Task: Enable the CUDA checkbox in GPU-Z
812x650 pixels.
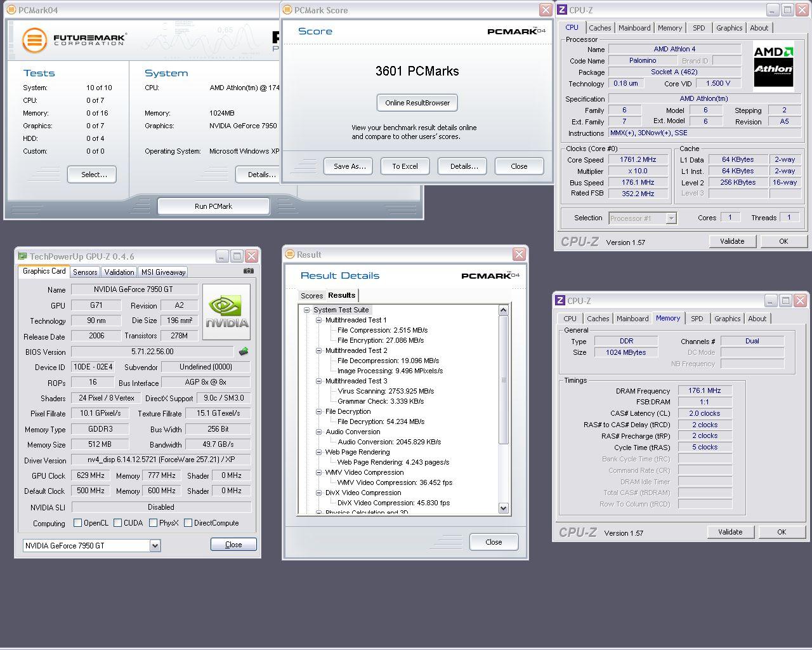Action: point(117,523)
